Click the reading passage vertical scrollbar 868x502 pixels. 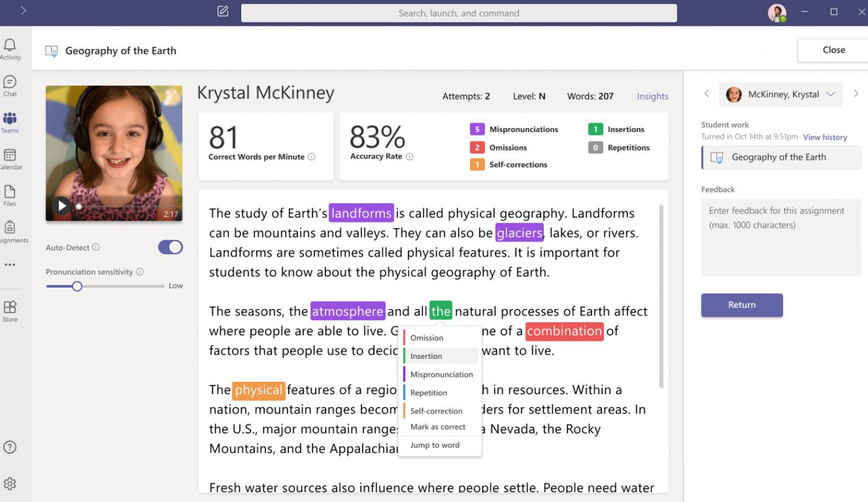coord(662,296)
